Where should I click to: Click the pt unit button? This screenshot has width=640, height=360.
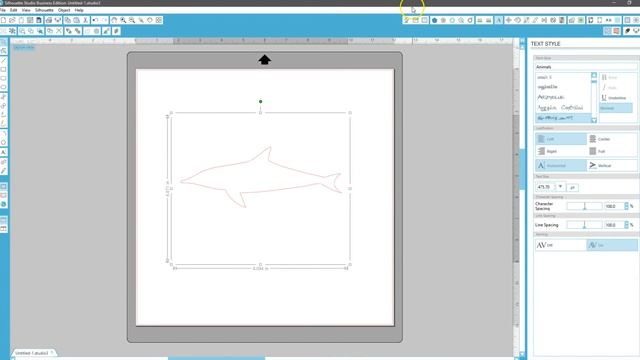point(572,187)
